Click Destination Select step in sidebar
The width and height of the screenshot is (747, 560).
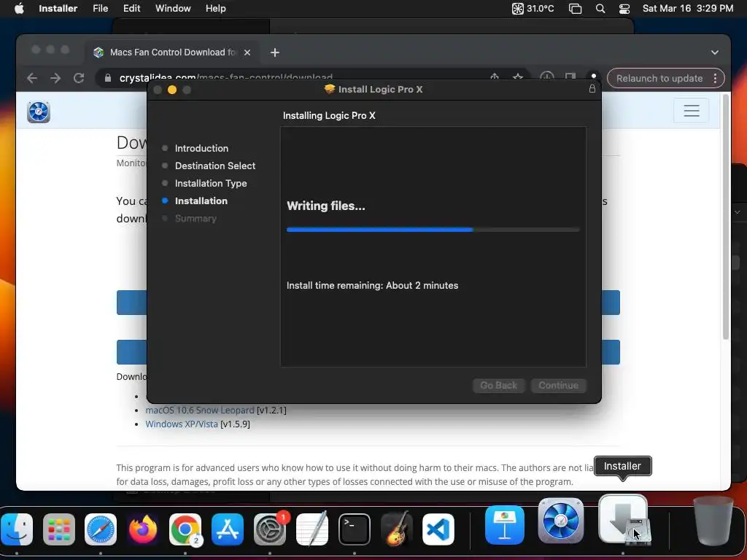click(215, 166)
